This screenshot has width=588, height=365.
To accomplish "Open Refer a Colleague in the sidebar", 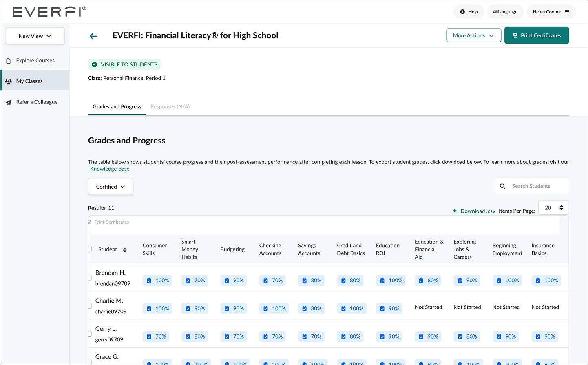I will click(35, 102).
